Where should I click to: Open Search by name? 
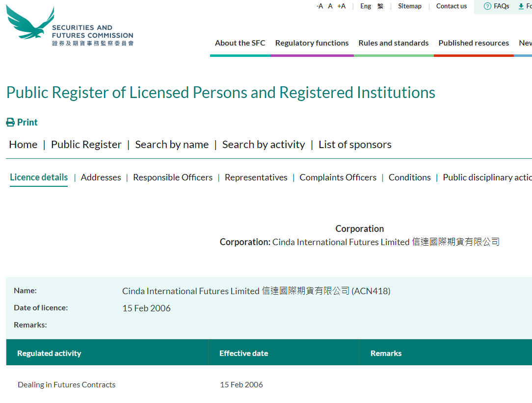tap(172, 145)
